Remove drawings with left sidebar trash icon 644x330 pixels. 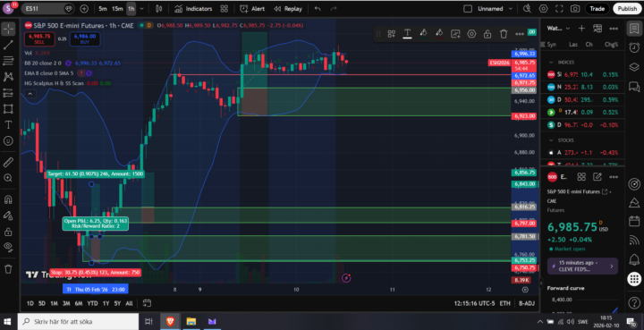pos(8,269)
